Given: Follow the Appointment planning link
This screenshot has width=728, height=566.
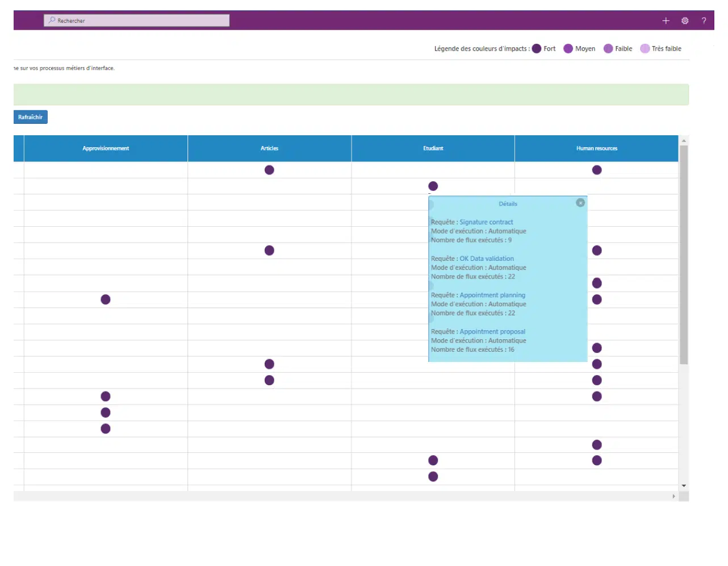Looking at the screenshot, I should [492, 295].
